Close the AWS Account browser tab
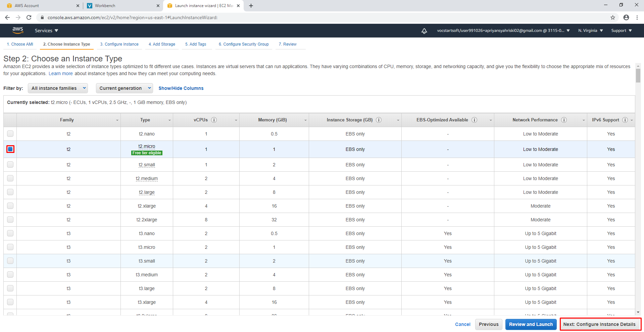The height and width of the screenshot is (332, 644). (78, 6)
